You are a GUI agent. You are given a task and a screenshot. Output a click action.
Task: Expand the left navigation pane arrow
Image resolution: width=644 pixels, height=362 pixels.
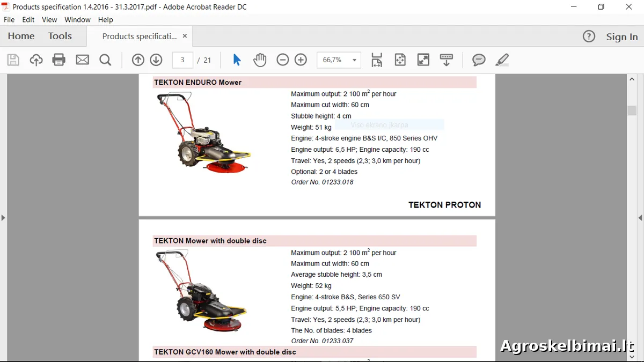(3, 218)
